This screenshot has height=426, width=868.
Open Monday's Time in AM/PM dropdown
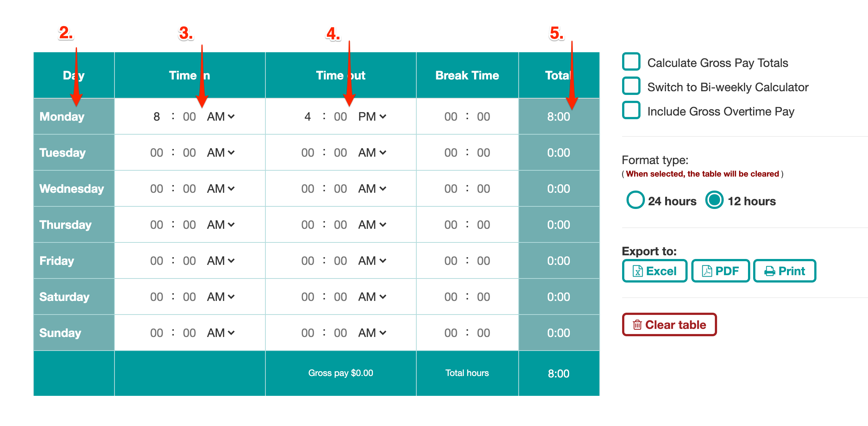tap(220, 116)
